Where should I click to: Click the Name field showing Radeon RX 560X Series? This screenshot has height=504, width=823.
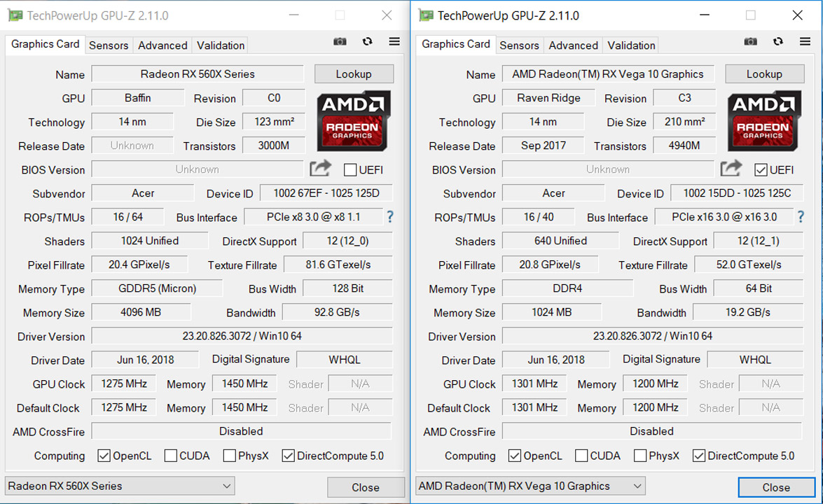pos(198,74)
